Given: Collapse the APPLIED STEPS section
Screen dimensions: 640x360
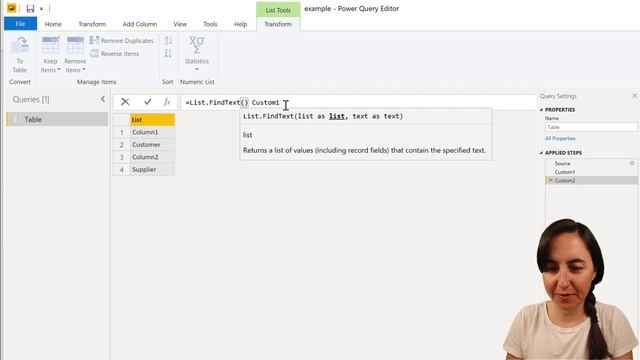Looking at the screenshot, I should (x=542, y=153).
